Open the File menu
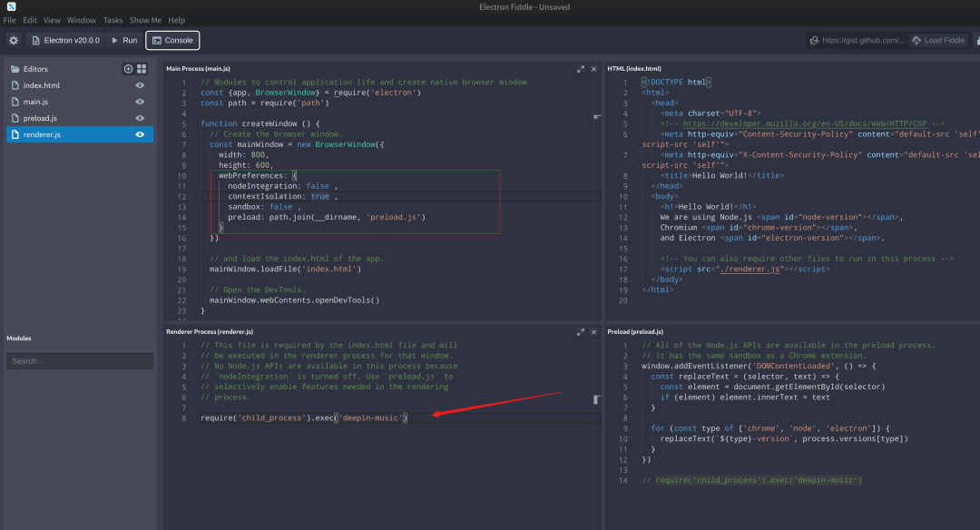This screenshot has width=980, height=530. (x=9, y=20)
